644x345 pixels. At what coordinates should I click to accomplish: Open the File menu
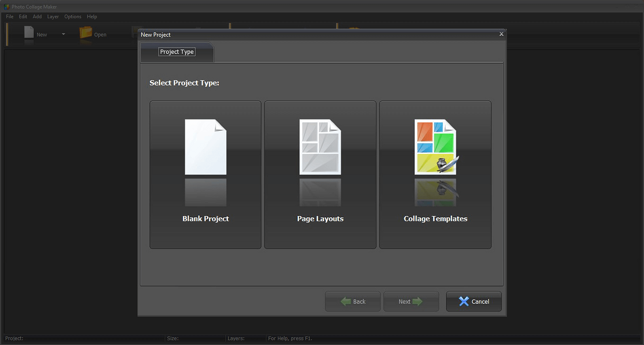click(10, 17)
